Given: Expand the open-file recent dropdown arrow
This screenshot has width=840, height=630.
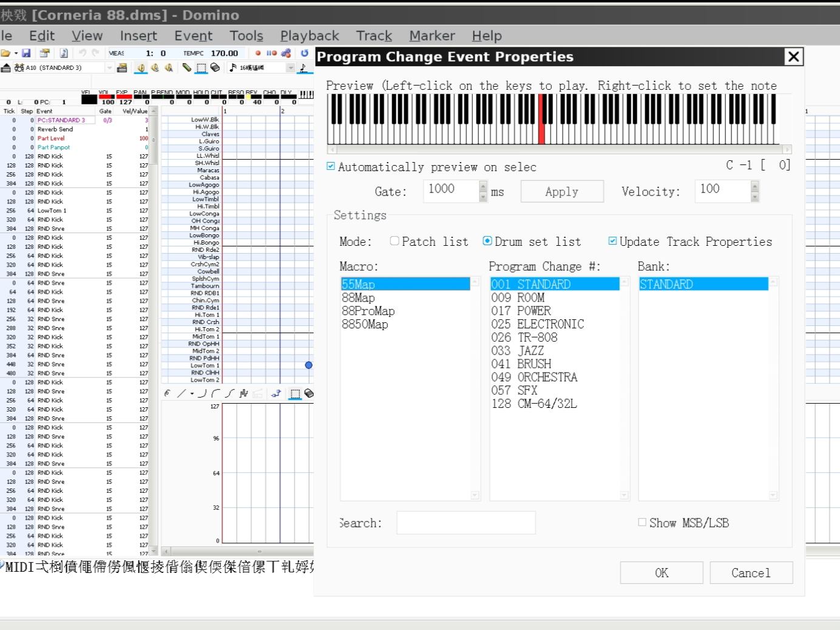Looking at the screenshot, I should coord(16,53).
